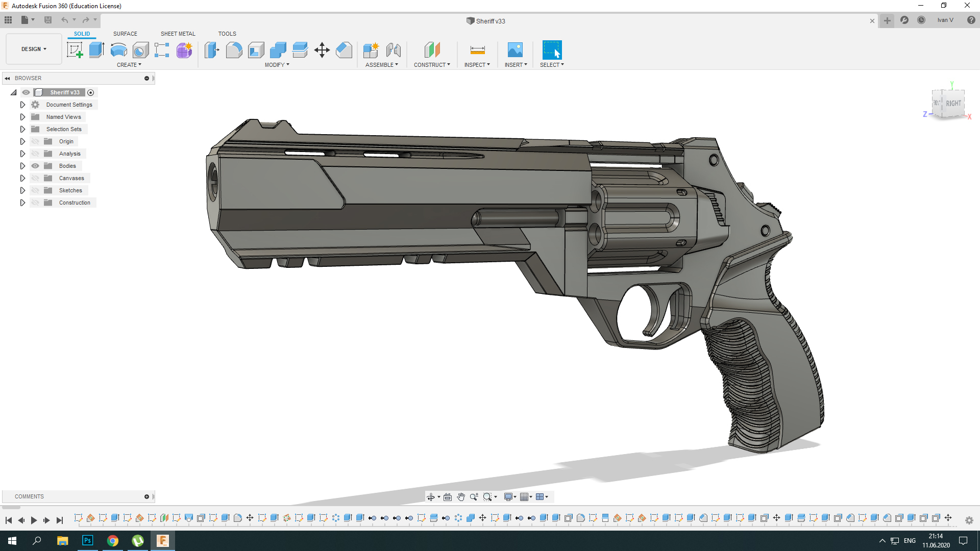Viewport: 980px width, 551px height.
Task: Select the Create Sketch tool
Action: coord(75,50)
